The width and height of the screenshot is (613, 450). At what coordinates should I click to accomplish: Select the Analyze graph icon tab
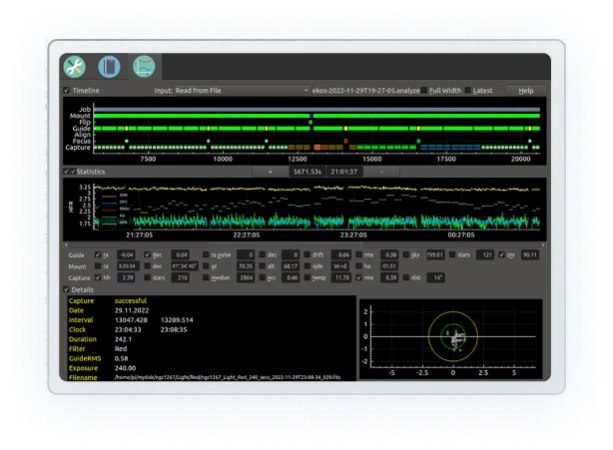pos(144,66)
